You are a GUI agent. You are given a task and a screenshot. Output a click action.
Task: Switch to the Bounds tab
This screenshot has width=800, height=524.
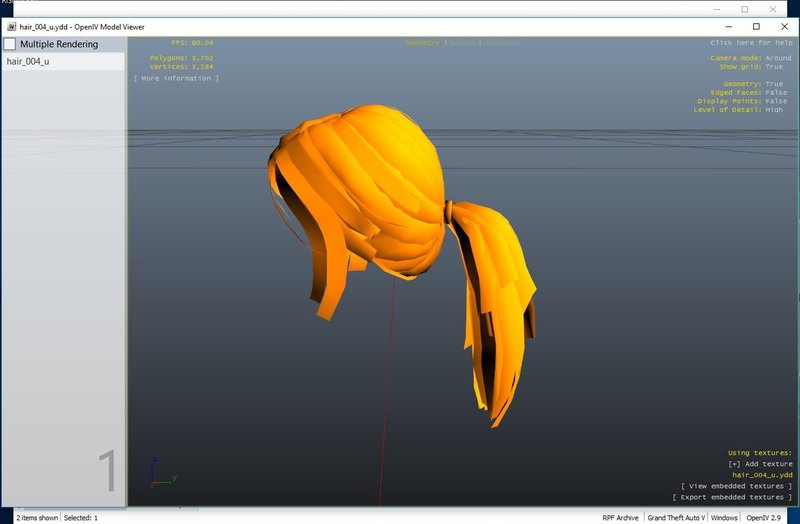click(463, 43)
